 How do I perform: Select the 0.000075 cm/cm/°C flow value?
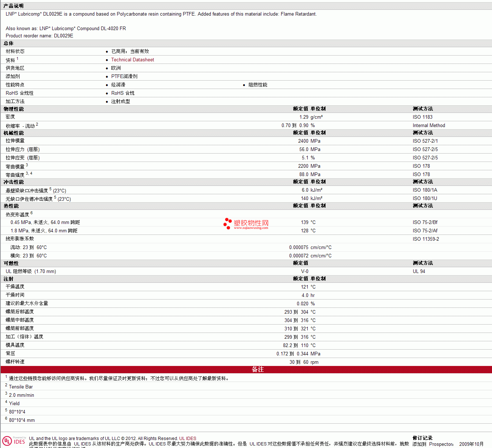(310, 247)
